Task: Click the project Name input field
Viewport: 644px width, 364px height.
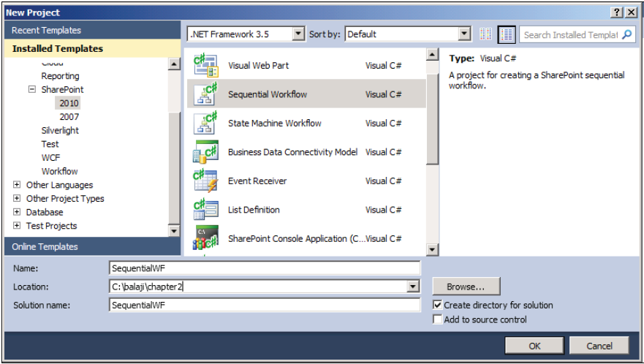Action: pyautogui.click(x=265, y=268)
